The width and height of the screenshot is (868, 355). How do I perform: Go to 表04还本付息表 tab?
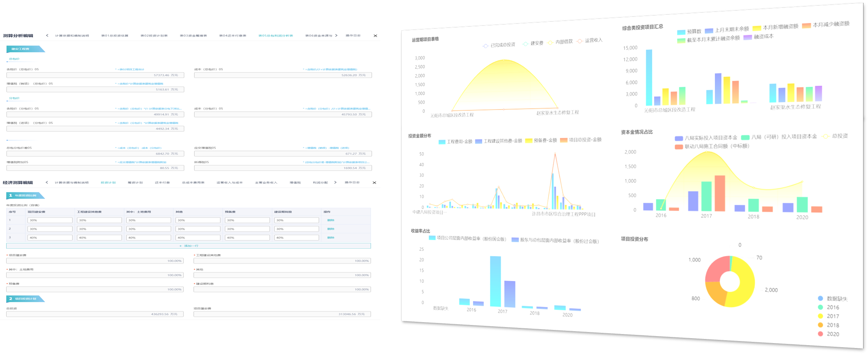[x=233, y=36]
